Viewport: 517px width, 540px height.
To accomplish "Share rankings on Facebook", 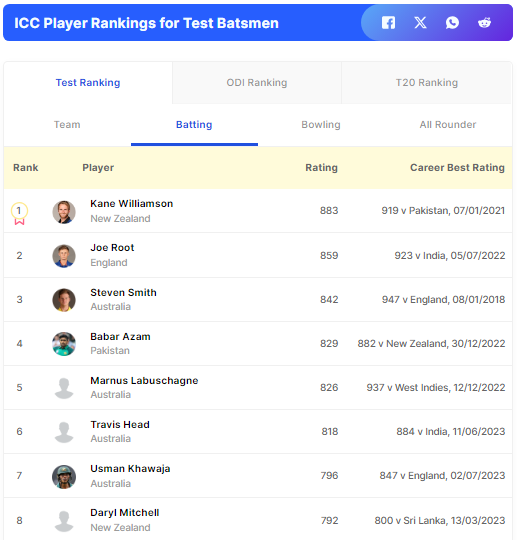I will (388, 23).
